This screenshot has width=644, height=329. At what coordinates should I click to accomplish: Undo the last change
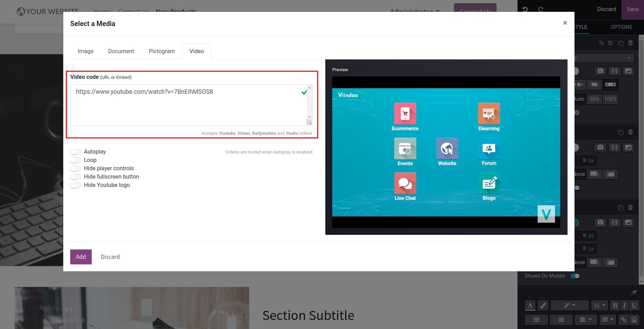[x=525, y=9]
